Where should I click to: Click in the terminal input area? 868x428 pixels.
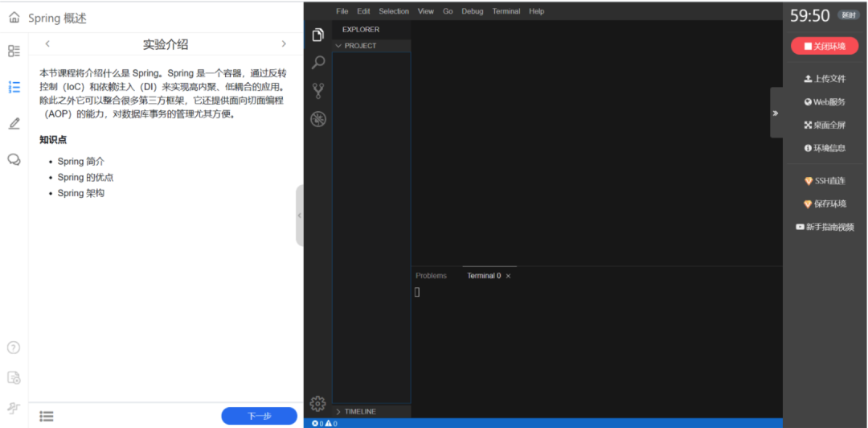click(596, 352)
